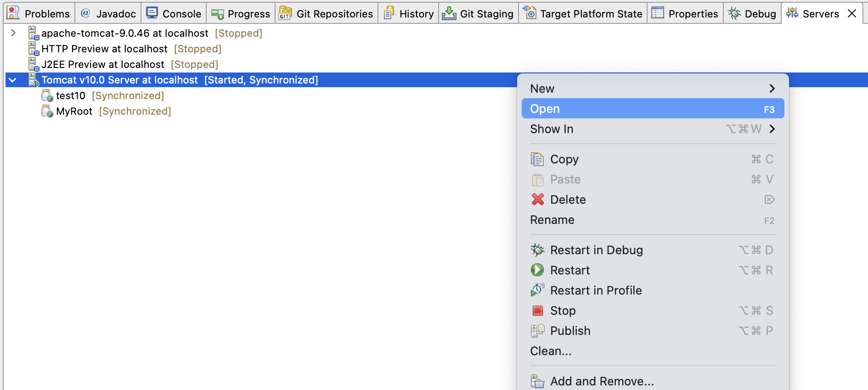Open the New submenu arrow
The width and height of the screenshot is (868, 390).
[772, 89]
